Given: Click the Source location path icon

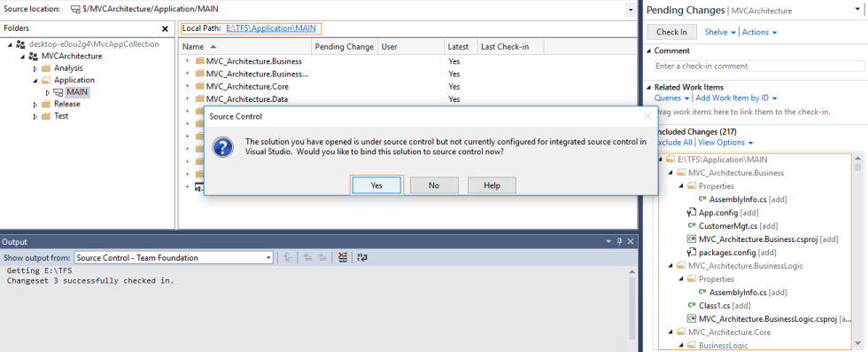Looking at the screenshot, I should click(x=76, y=10).
